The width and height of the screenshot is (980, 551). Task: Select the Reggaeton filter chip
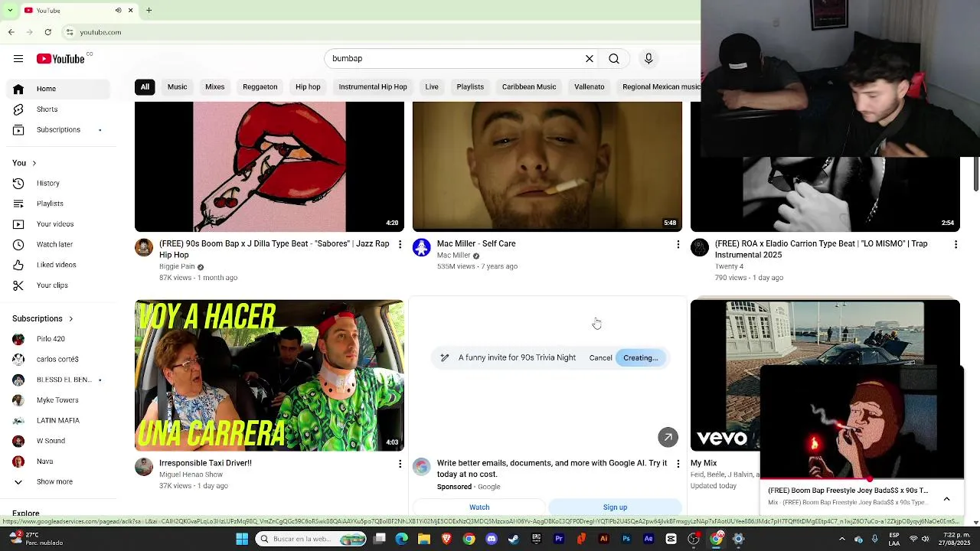click(260, 86)
